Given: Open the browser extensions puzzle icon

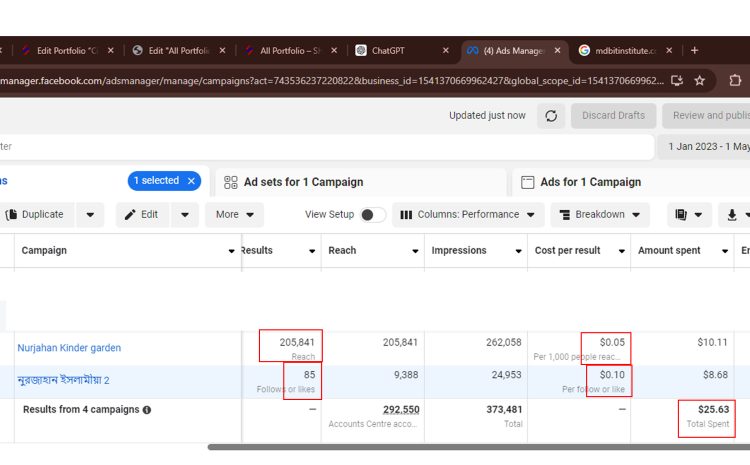Looking at the screenshot, I should pos(736,80).
